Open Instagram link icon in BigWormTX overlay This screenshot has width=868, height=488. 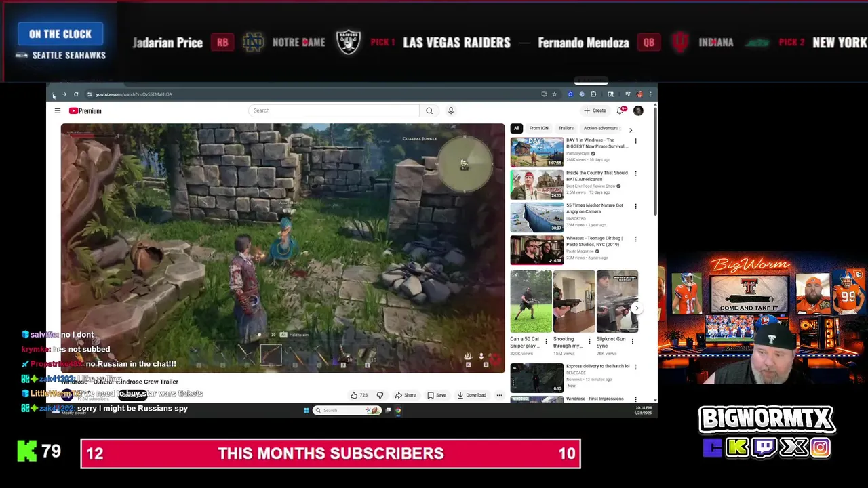(x=820, y=447)
